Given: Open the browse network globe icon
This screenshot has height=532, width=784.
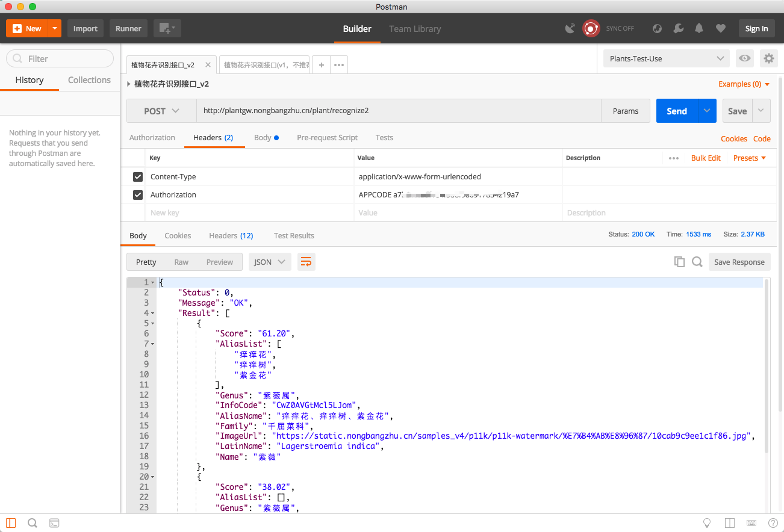Looking at the screenshot, I should [x=657, y=28].
